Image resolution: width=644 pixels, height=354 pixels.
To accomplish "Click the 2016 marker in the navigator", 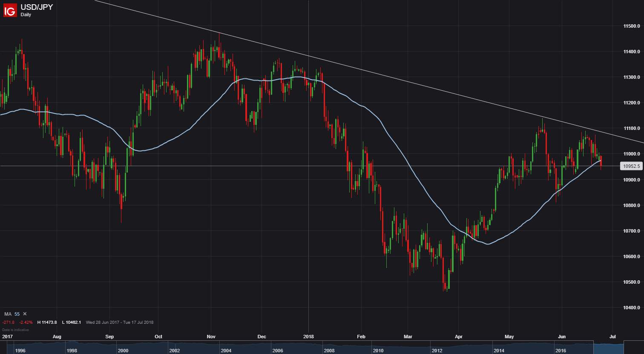I will coord(561,351).
